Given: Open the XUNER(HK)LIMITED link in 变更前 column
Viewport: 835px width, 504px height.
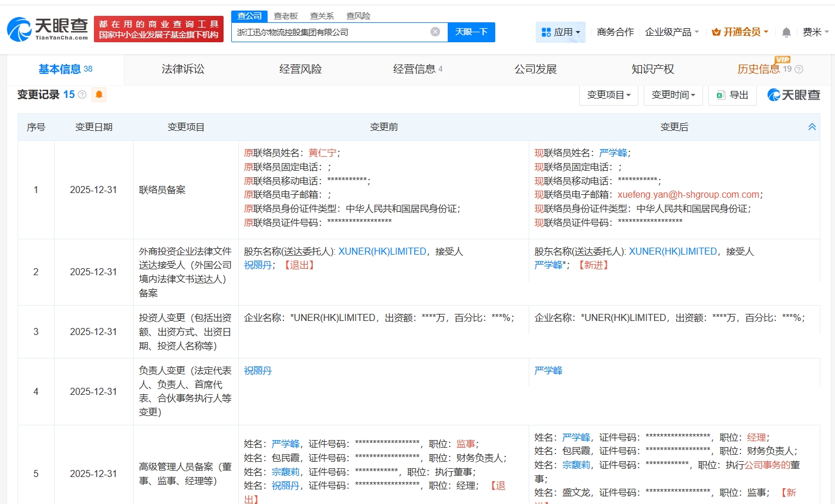Looking at the screenshot, I should (x=382, y=251).
